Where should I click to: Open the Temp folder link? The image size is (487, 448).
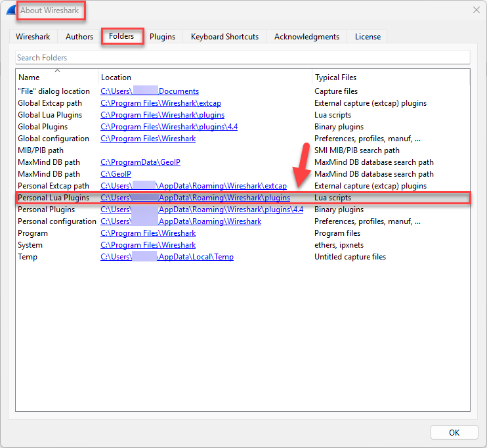click(x=167, y=256)
